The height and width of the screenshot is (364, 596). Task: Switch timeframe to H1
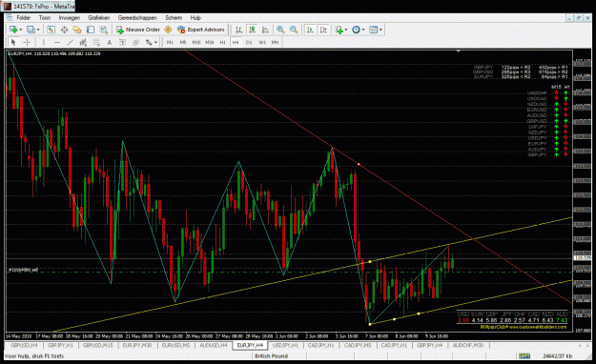[223, 42]
